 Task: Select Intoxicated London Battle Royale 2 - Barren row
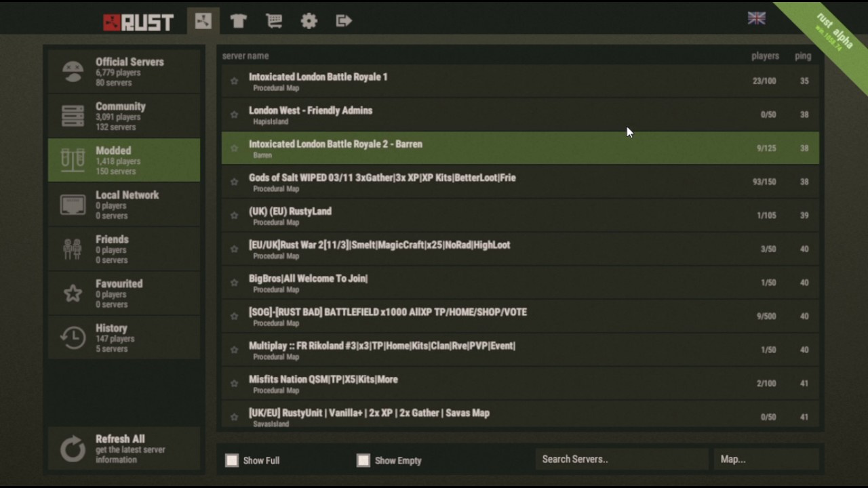coord(520,148)
